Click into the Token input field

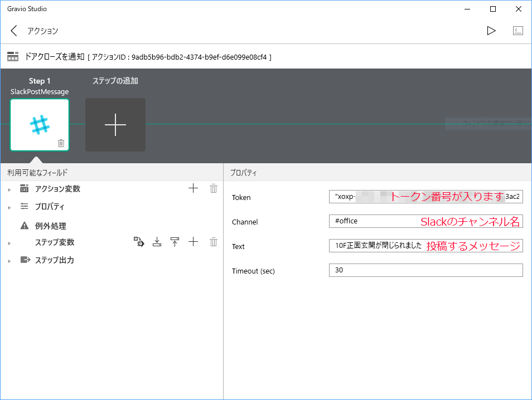pos(426,197)
